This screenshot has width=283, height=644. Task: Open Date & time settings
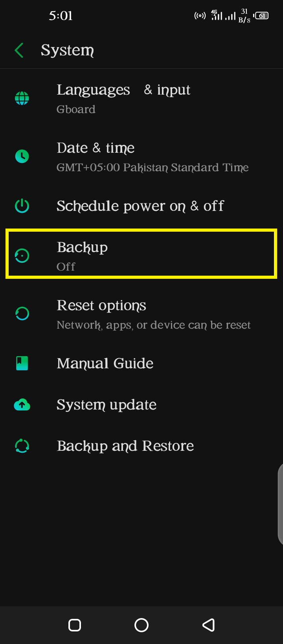[x=141, y=156]
